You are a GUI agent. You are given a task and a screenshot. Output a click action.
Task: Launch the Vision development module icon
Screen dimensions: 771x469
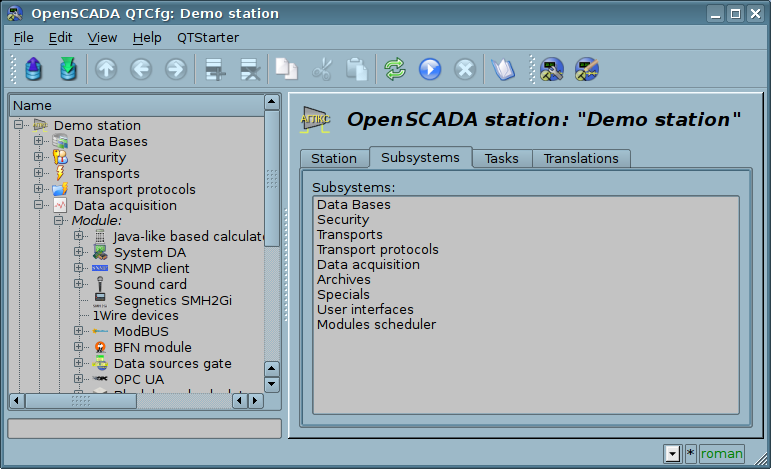pyautogui.click(x=587, y=69)
